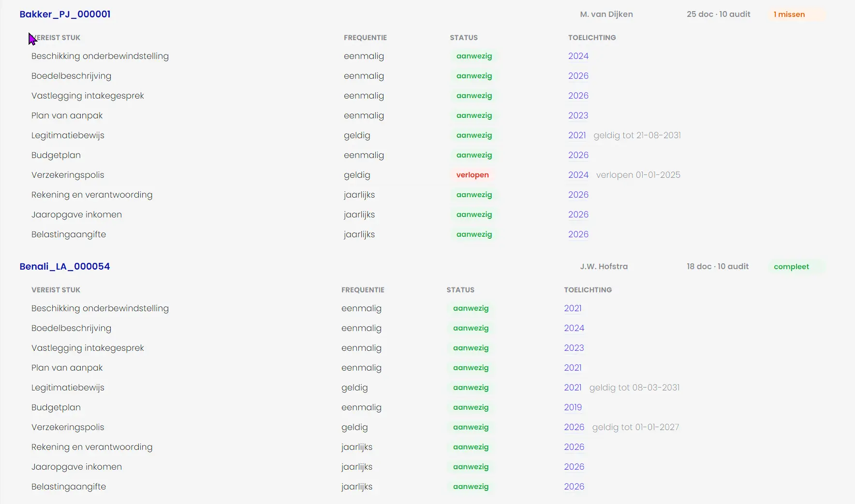Click Benali's 'Legitimatiebewijs' row name

[68, 388]
